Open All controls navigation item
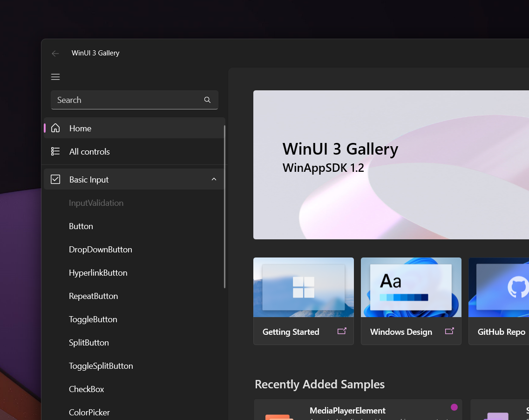This screenshot has height=420, width=529. click(134, 151)
